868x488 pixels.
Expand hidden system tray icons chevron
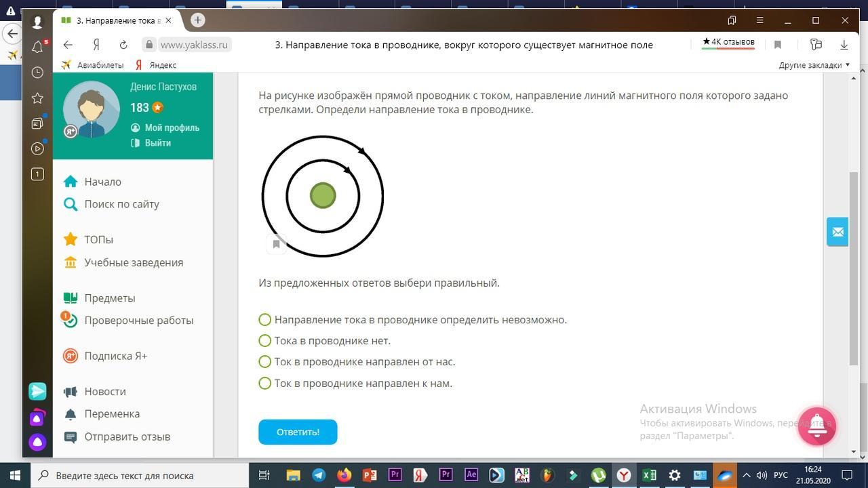click(x=746, y=475)
